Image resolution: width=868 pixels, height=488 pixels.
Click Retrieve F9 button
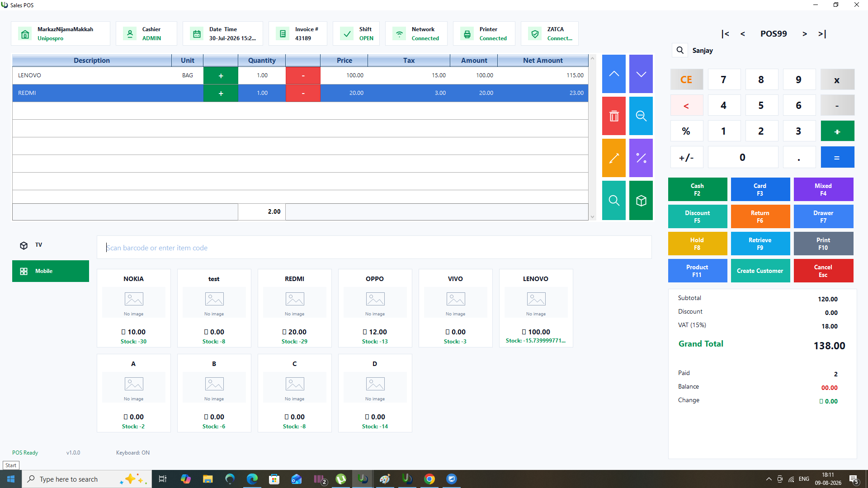[x=760, y=244]
